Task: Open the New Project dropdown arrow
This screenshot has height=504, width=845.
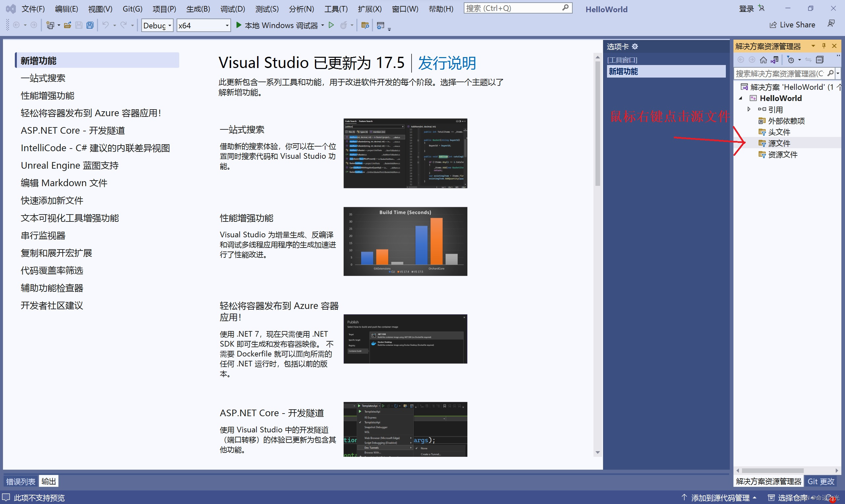Action: (59, 25)
